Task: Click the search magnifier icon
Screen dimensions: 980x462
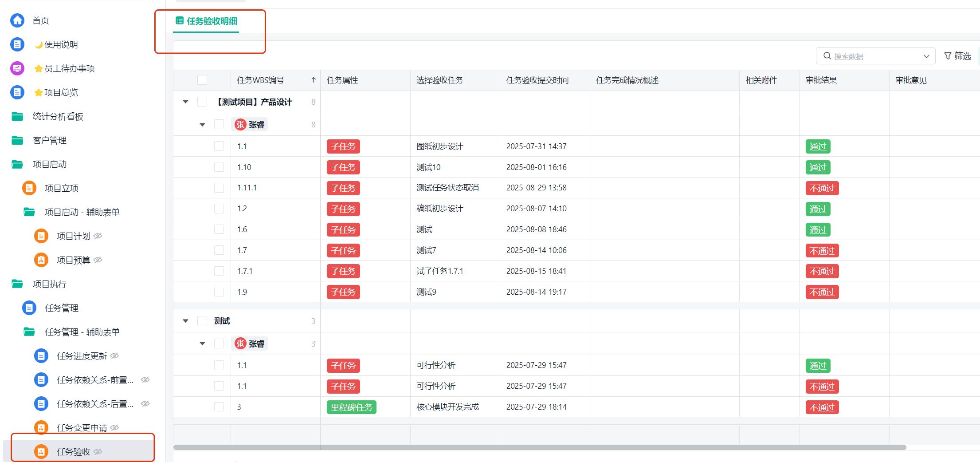Action: click(827, 56)
